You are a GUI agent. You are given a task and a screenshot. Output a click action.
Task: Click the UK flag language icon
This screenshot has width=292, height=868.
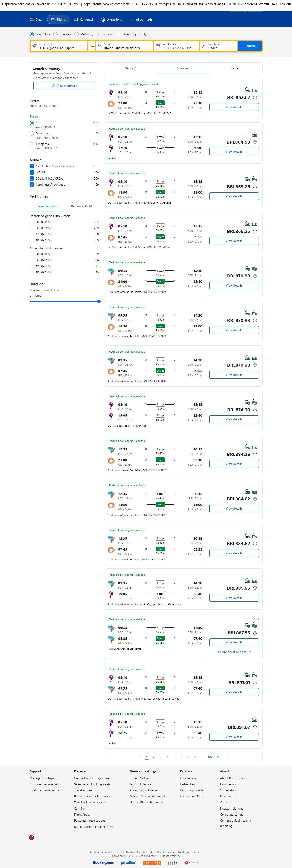(x=31, y=837)
